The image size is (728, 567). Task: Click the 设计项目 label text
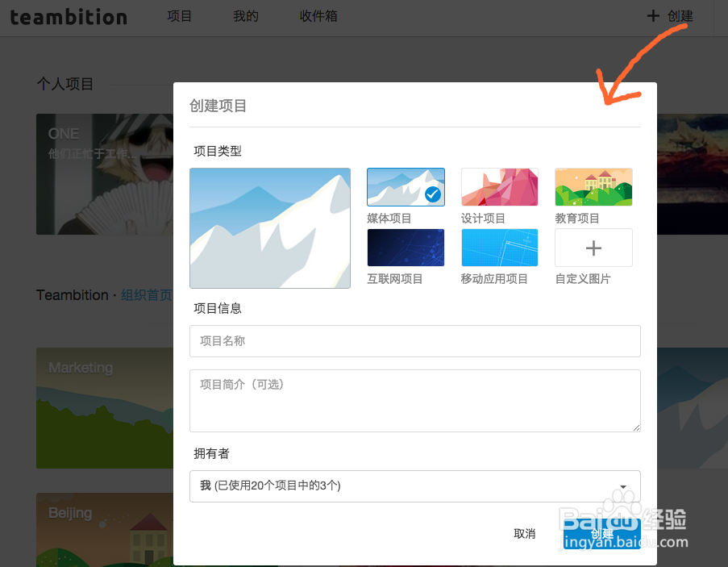click(x=483, y=219)
